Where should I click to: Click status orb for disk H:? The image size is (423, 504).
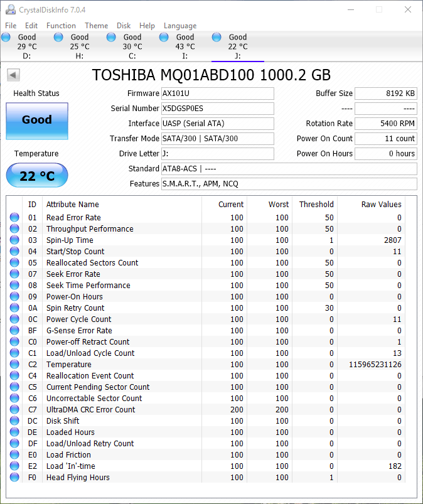click(x=58, y=37)
